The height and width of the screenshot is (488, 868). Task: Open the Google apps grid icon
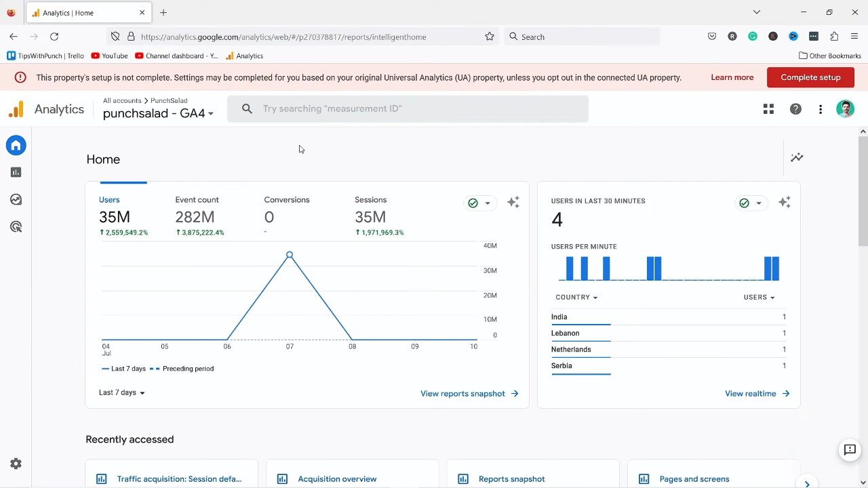[x=768, y=109]
